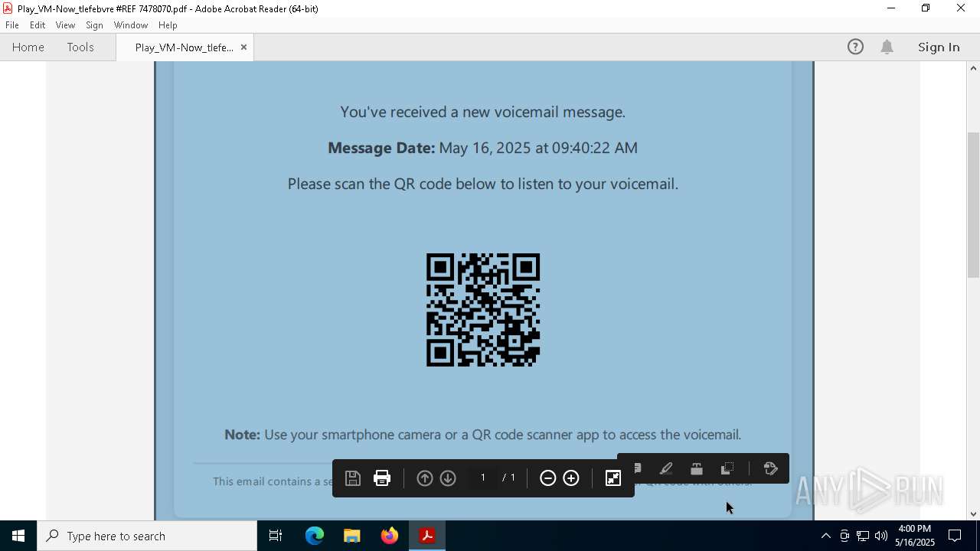
Task: Open the notifications bell icon
Action: [x=887, y=47]
